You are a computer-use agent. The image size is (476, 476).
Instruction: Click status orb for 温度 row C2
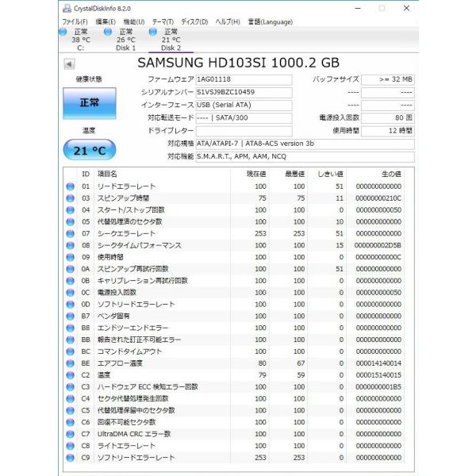click(x=70, y=375)
